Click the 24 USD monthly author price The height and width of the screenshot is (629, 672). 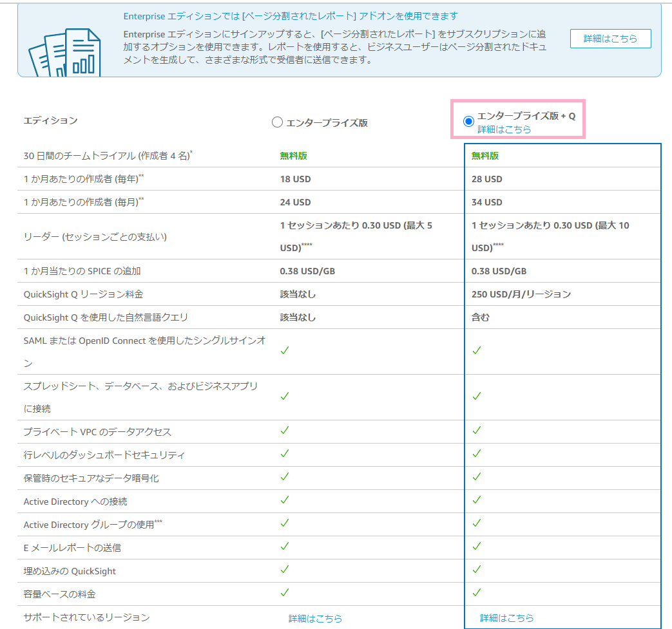(295, 202)
